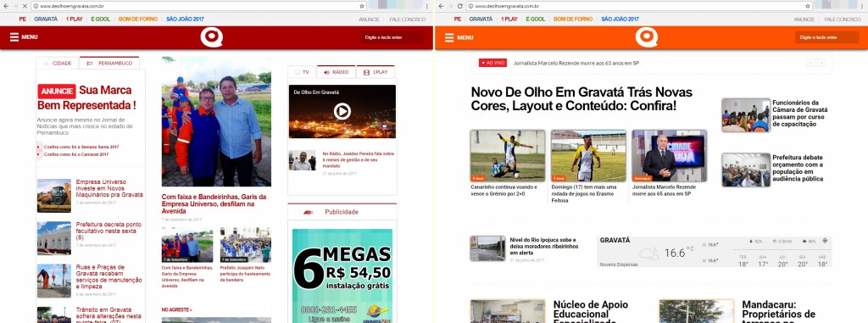Open Chrome three-dot menu in left window

[x=427, y=6]
